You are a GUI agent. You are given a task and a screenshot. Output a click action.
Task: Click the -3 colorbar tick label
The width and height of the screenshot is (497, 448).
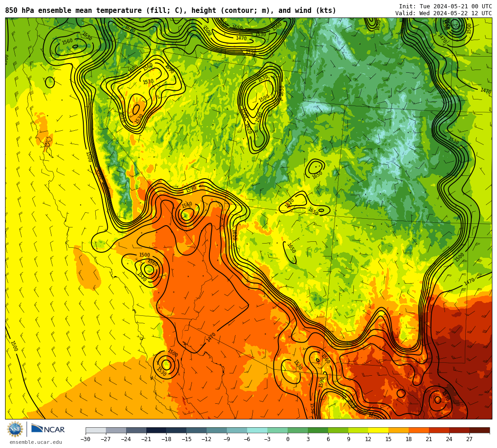267,439
